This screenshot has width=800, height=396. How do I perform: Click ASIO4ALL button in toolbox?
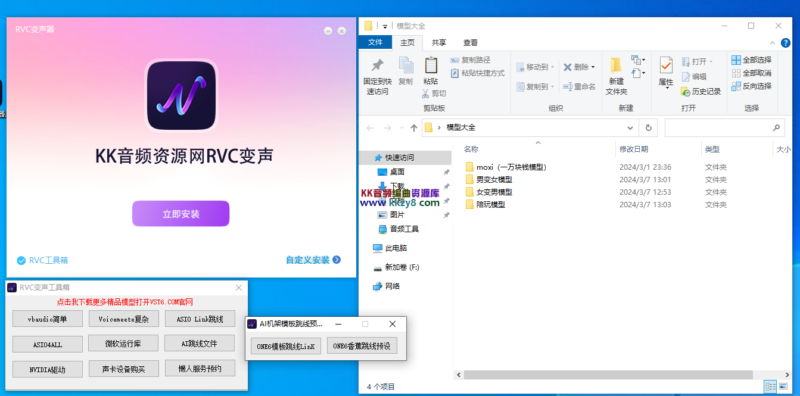coord(47,344)
